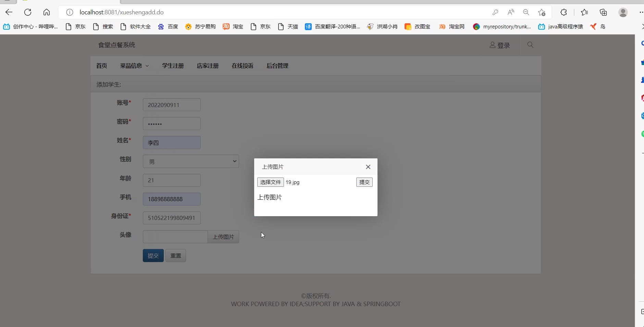The width and height of the screenshot is (644, 327).
Task: Open the 淘宝 bookmark
Action: click(233, 27)
